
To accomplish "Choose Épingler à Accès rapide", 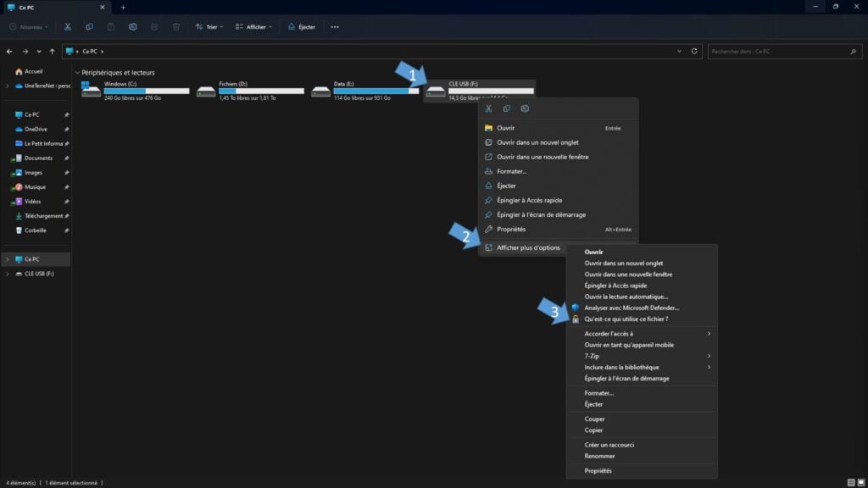I will 558,200.
